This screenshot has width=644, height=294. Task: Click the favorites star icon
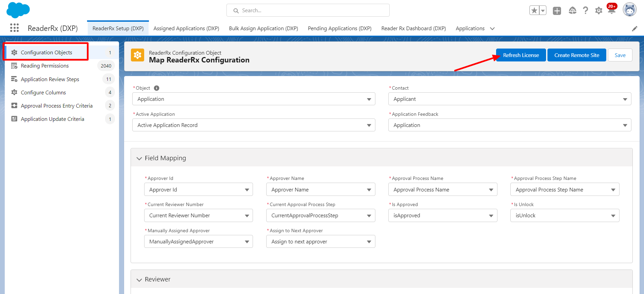pyautogui.click(x=534, y=11)
